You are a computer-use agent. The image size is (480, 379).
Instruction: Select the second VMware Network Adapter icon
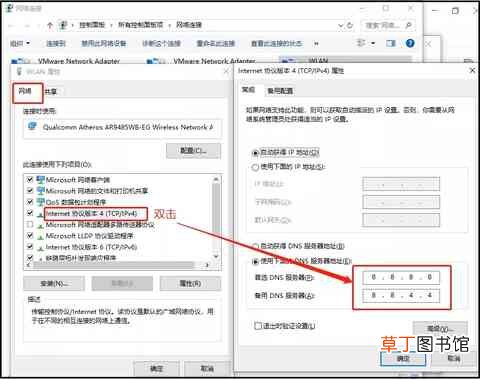156,61
